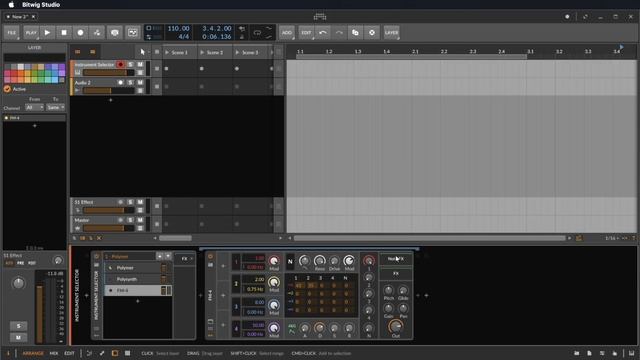
Task: Click the duplicate icon in the edit toolbar
Action: tap(356, 33)
